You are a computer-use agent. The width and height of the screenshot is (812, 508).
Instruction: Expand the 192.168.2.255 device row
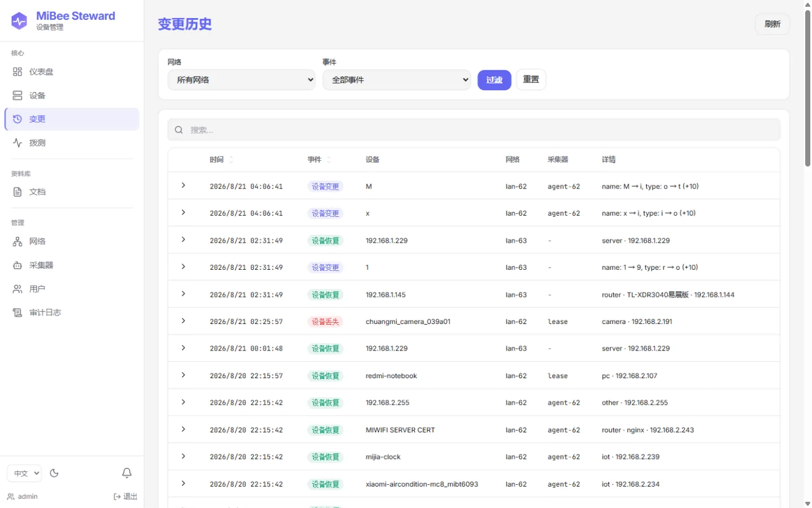[x=183, y=402]
